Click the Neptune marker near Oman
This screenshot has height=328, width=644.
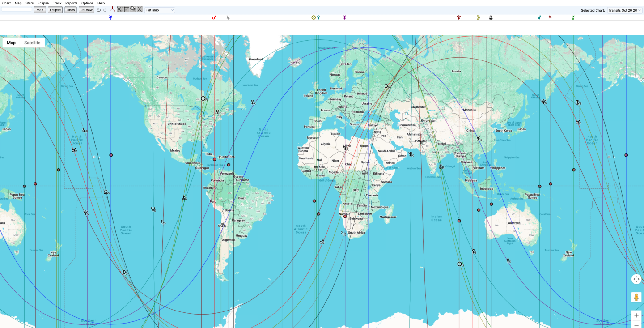pos(411,154)
